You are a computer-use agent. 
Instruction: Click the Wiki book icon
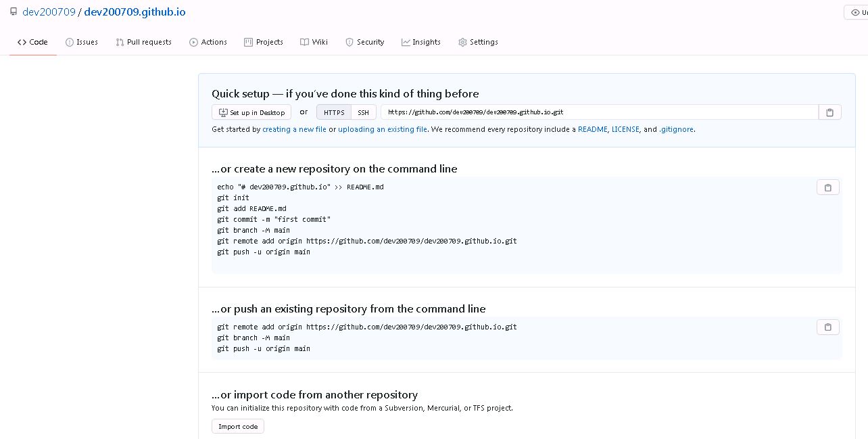coord(304,42)
